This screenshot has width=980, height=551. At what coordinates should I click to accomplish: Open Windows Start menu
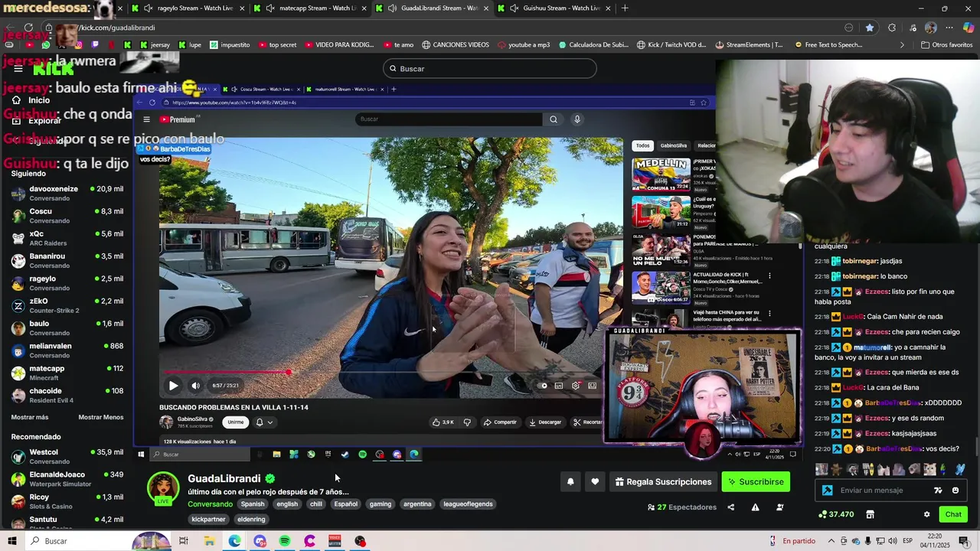(11, 541)
